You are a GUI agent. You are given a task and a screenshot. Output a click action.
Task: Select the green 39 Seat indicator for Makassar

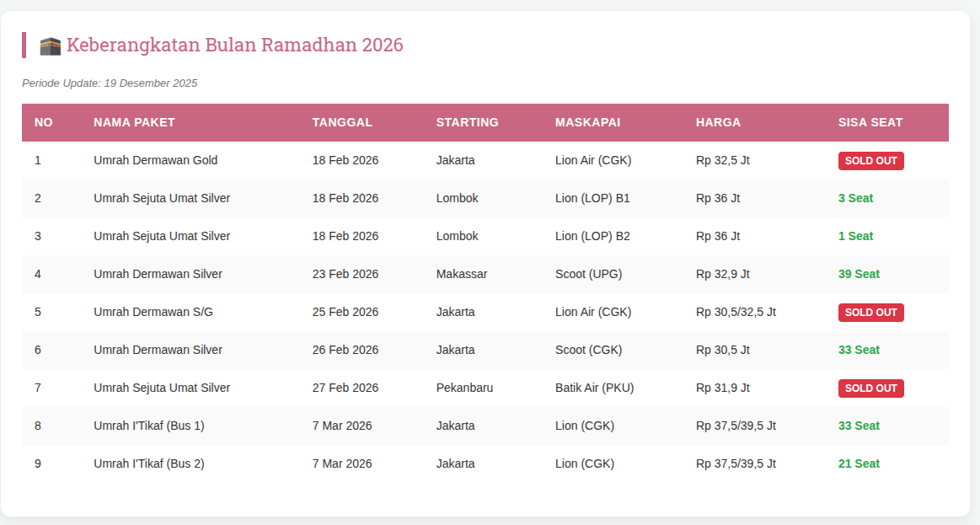(859, 274)
